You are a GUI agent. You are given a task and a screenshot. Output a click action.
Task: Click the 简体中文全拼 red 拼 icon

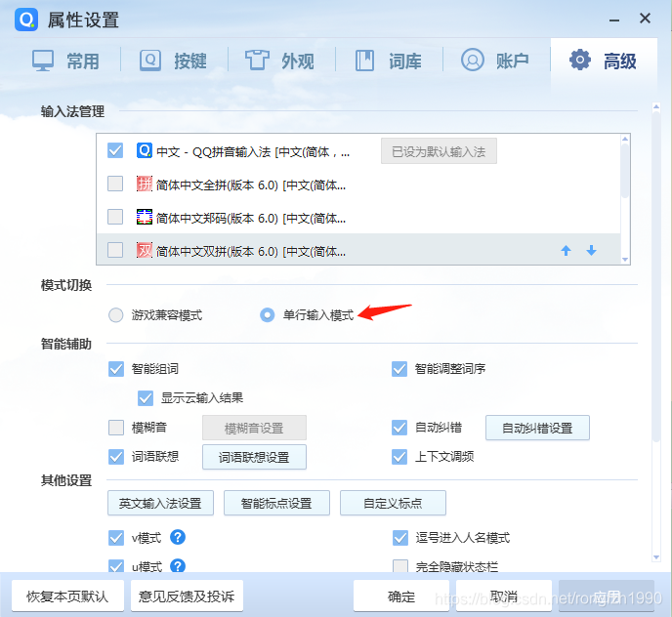144,184
